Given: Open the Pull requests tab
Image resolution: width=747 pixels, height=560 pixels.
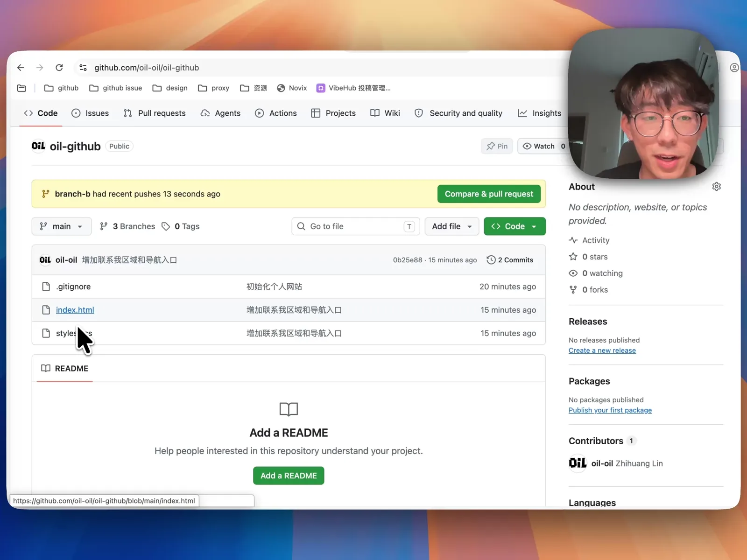Looking at the screenshot, I should (x=155, y=113).
